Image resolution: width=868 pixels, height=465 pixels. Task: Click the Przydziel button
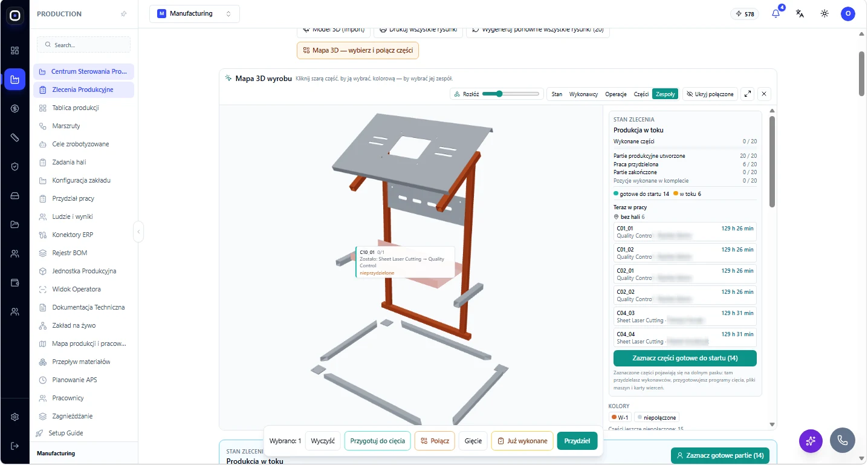coord(577,441)
